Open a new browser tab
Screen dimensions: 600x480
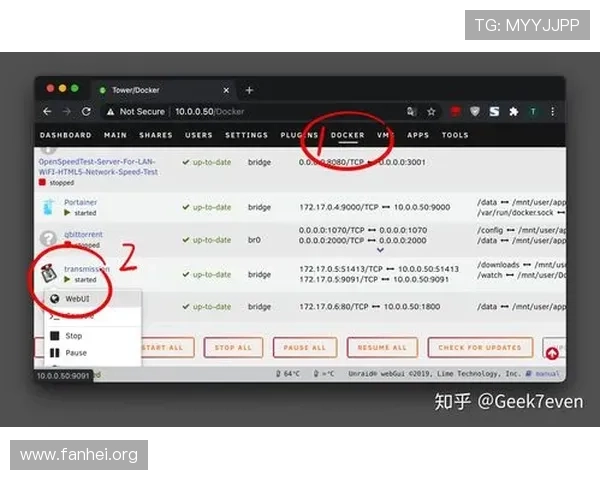click(x=249, y=90)
